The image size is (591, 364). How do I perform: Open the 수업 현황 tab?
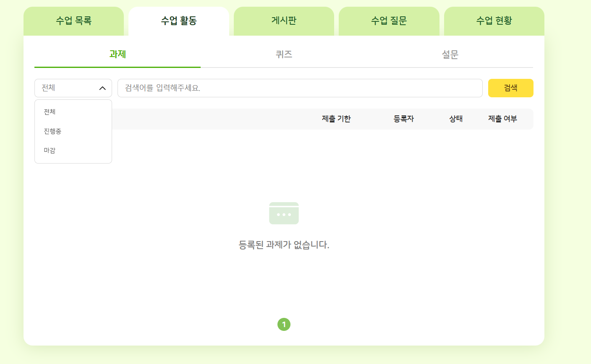[494, 21]
